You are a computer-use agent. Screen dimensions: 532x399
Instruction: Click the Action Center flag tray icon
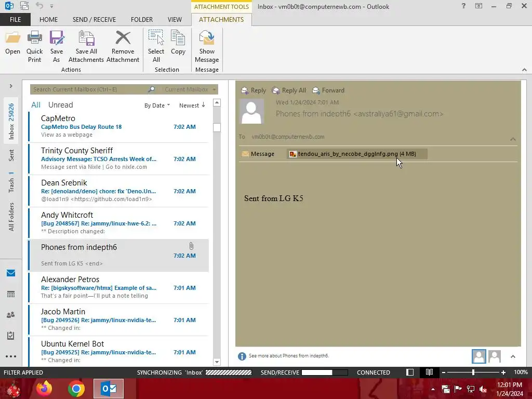[x=458, y=389]
